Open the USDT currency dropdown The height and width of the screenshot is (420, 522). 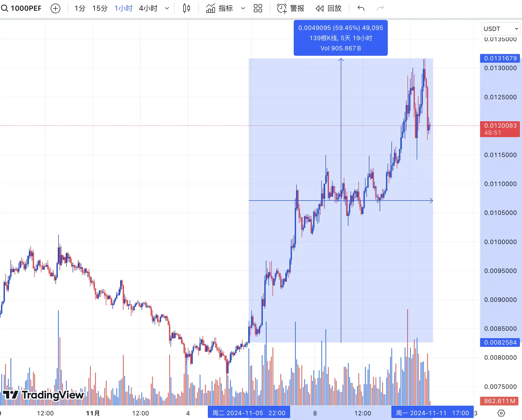click(501, 29)
